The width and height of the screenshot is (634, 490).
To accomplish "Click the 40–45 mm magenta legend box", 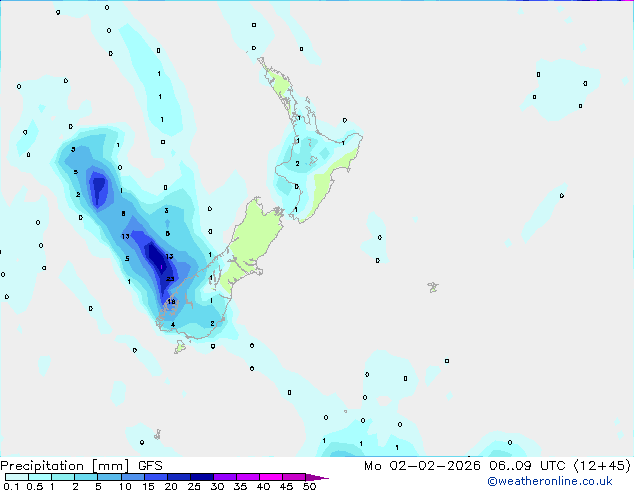I will tap(271, 477).
